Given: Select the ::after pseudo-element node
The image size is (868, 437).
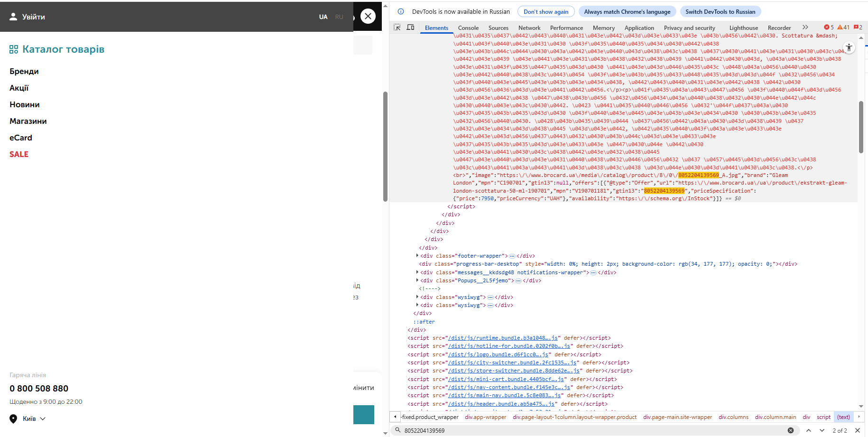Looking at the screenshot, I should pyautogui.click(x=424, y=322).
